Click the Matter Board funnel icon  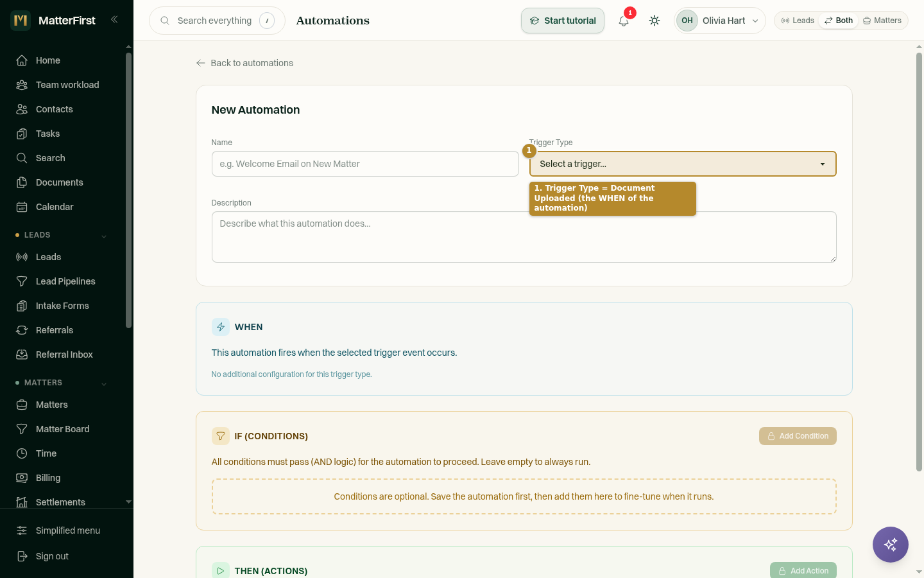[22, 429]
